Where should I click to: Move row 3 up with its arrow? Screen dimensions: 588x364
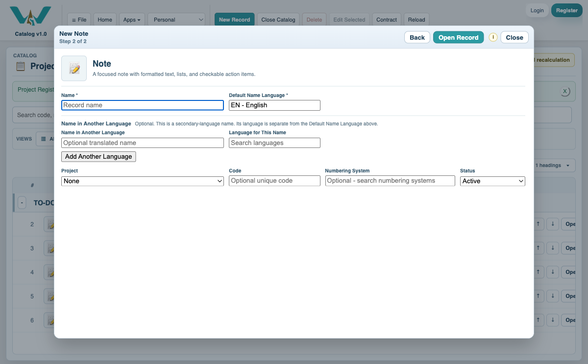point(538,248)
